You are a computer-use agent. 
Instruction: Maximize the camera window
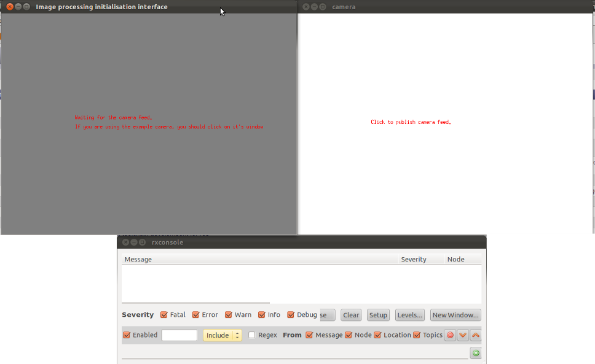(323, 7)
